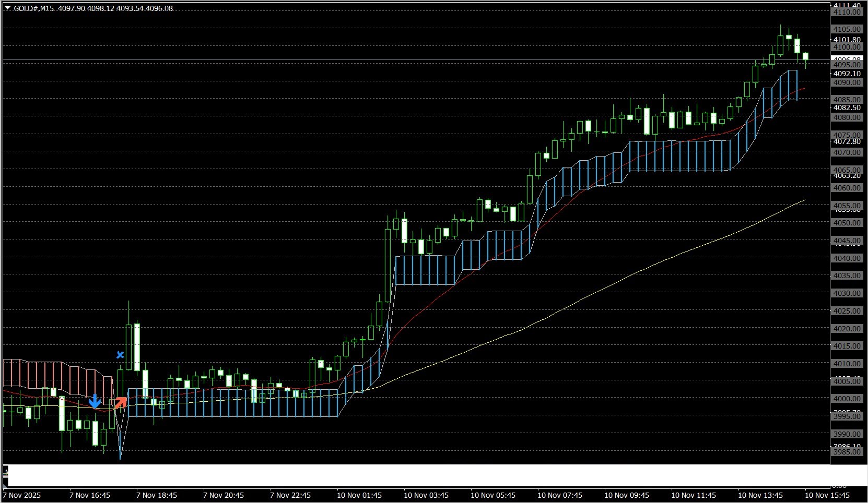The width and height of the screenshot is (868, 503).
Task: Click the 4050.00 price level label
Action: click(847, 223)
